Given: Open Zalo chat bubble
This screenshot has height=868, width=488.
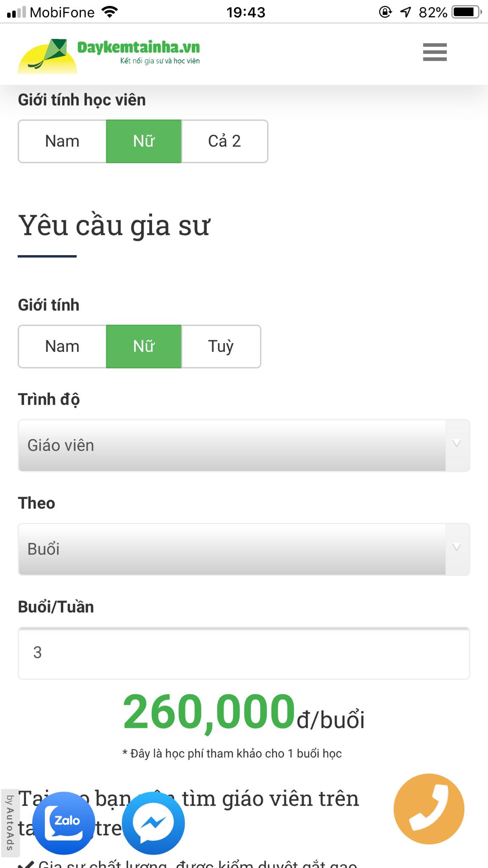Looking at the screenshot, I should click(64, 823).
